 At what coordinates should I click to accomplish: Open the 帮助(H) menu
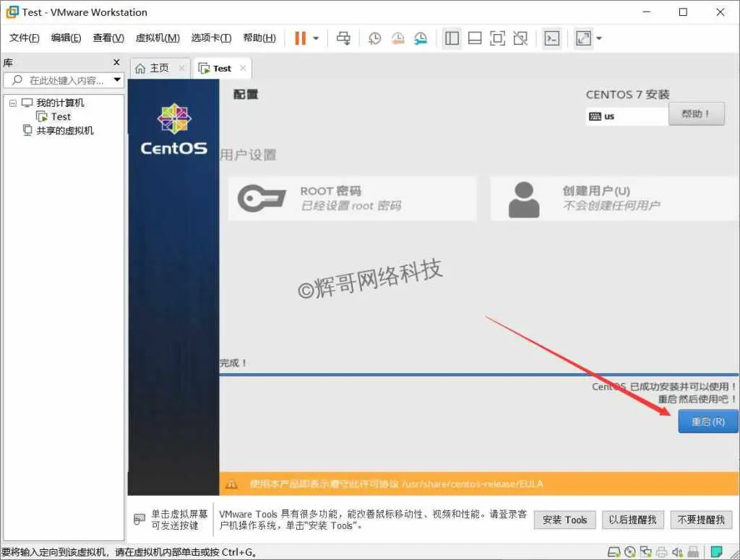point(259,38)
